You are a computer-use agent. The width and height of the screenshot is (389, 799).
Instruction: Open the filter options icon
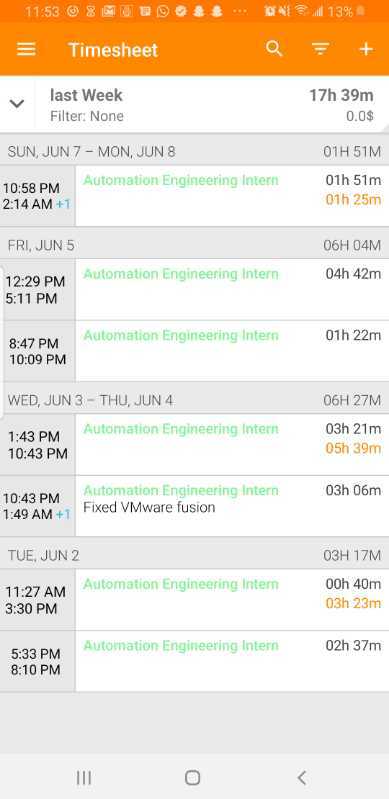(x=320, y=49)
